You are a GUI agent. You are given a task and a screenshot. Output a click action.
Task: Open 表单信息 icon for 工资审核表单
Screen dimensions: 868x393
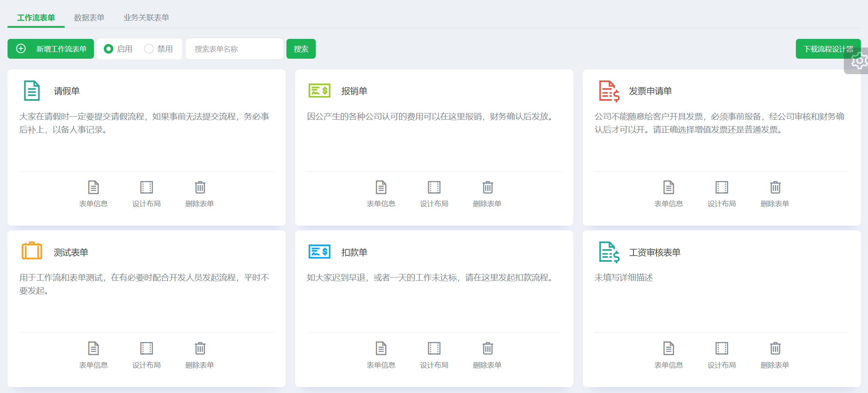point(669,348)
